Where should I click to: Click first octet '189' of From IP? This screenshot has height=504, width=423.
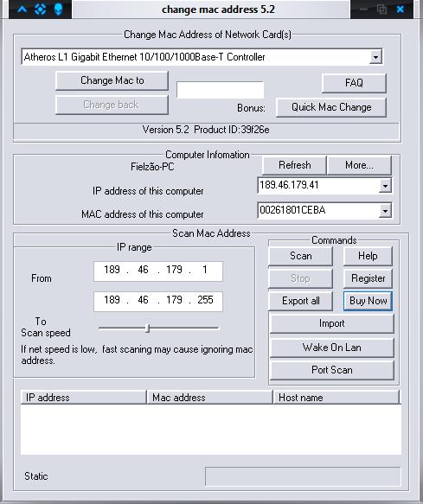pyautogui.click(x=112, y=270)
